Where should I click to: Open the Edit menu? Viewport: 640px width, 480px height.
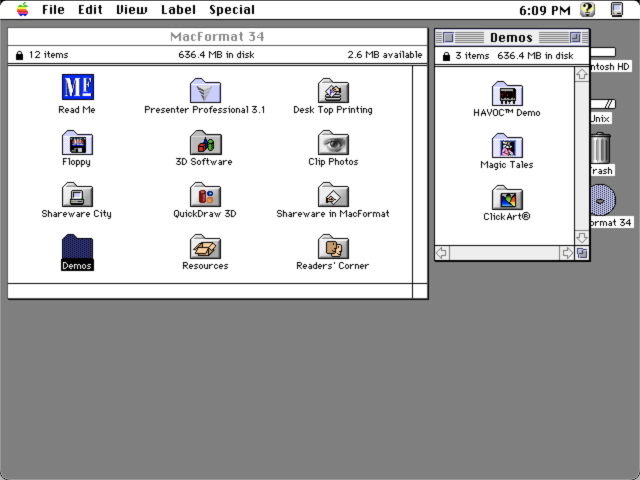pyautogui.click(x=90, y=9)
